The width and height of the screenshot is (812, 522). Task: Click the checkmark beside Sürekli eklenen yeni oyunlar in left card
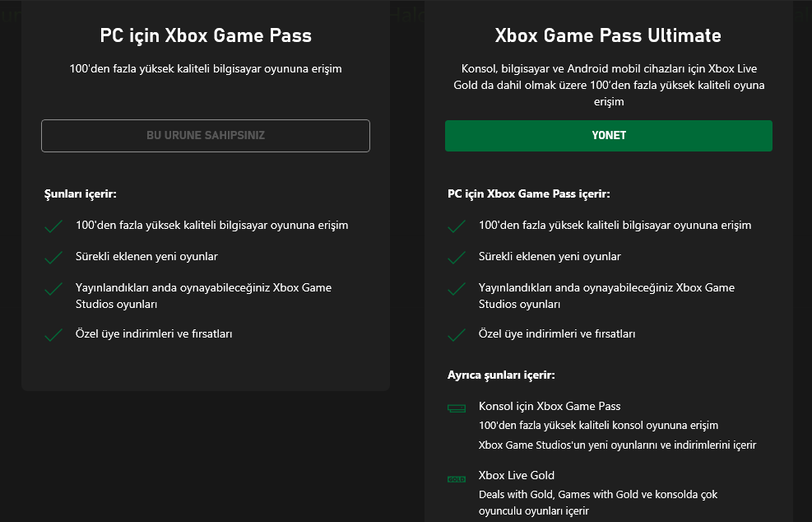[53, 257]
